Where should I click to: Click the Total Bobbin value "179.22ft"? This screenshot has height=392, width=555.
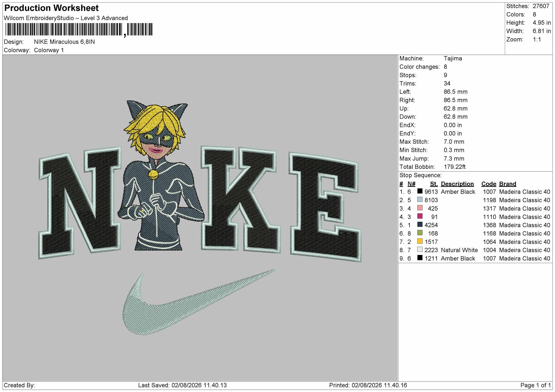(455, 167)
